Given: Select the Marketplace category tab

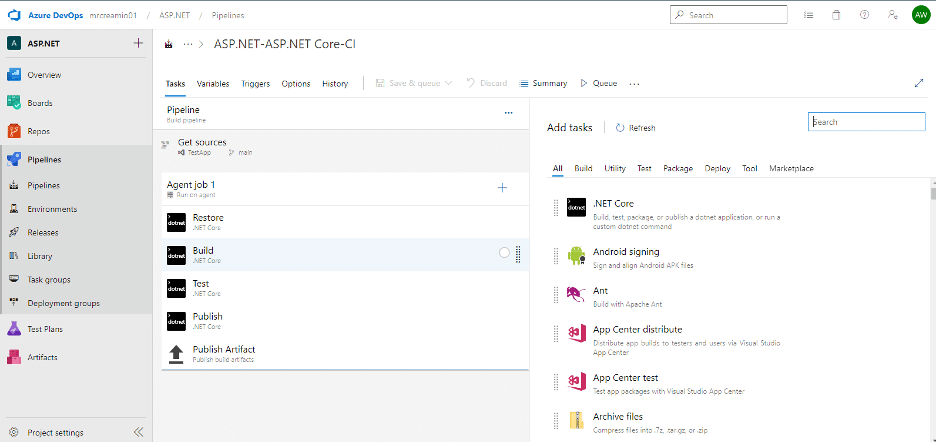Looking at the screenshot, I should click(792, 168).
